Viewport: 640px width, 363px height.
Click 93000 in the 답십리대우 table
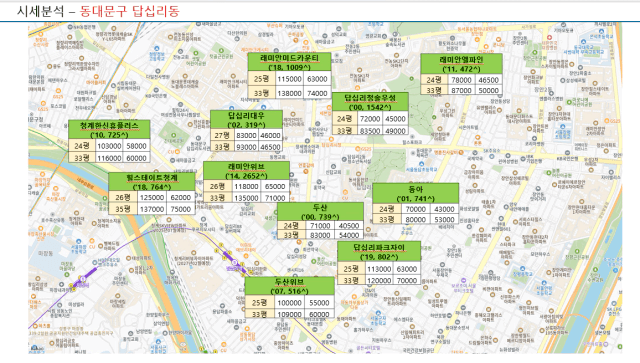246,147
